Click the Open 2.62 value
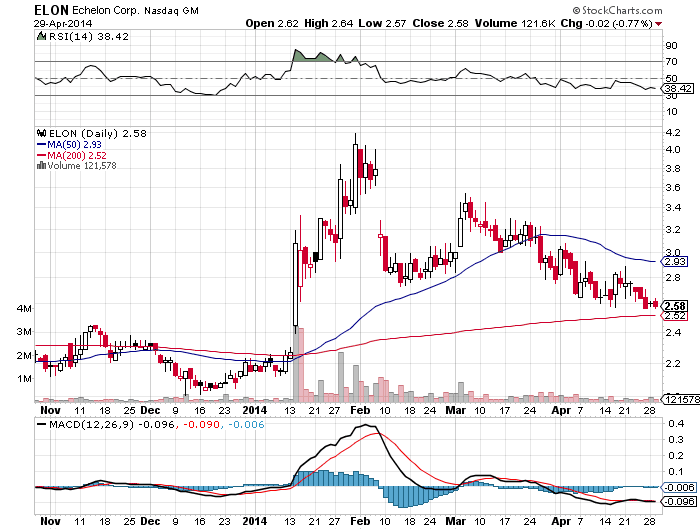This screenshot has width=700, height=530. coord(272,23)
